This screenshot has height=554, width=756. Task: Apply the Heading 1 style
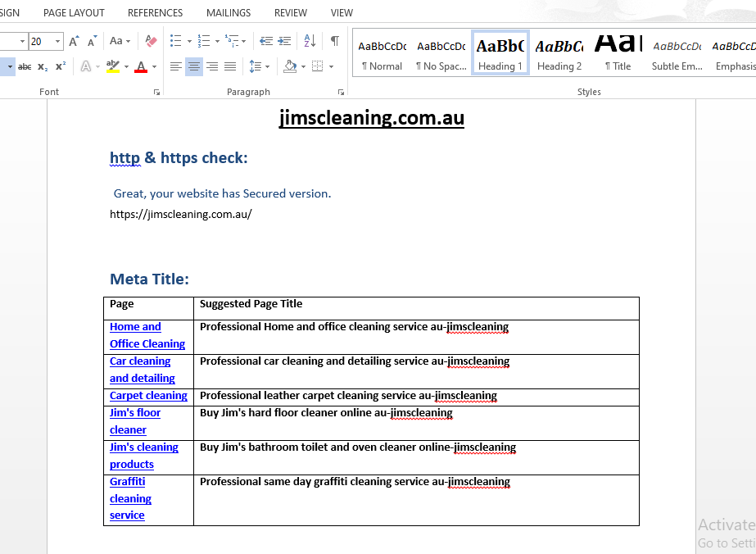tap(500, 53)
